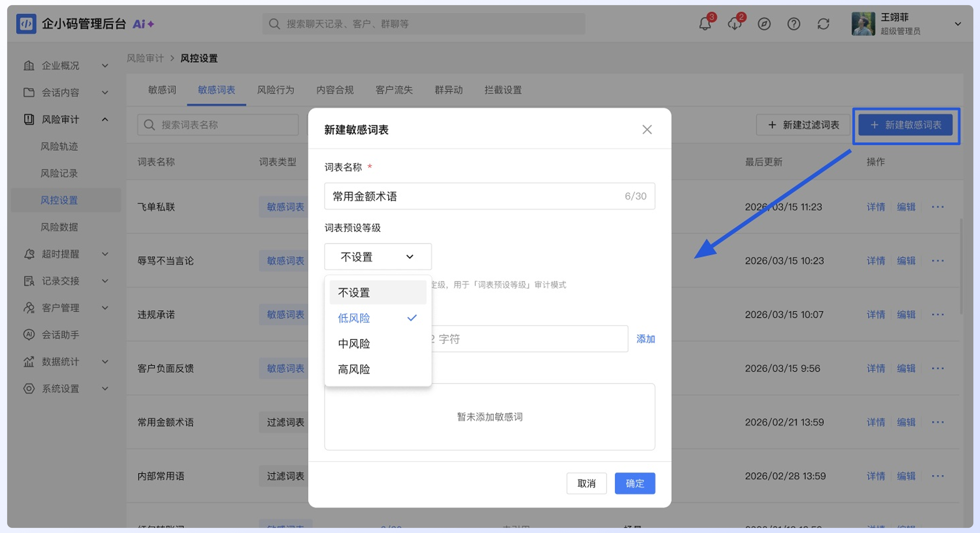Click the compass explore icon
The width and height of the screenshot is (980, 533).
(x=764, y=24)
